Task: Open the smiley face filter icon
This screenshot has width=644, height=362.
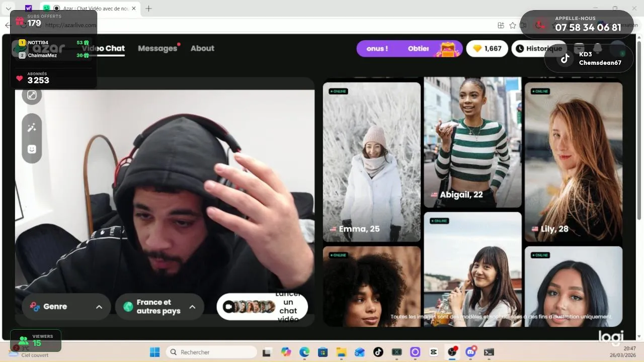Action: coord(32,149)
